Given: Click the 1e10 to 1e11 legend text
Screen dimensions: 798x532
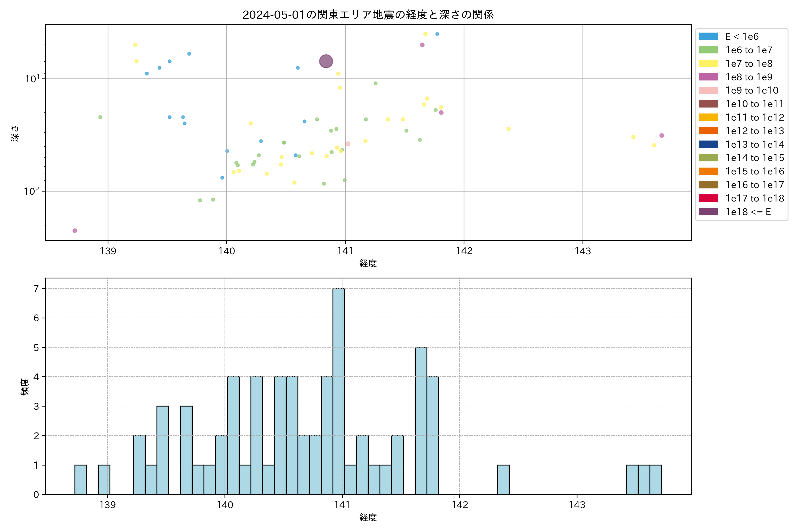Looking at the screenshot, I should 754,104.
